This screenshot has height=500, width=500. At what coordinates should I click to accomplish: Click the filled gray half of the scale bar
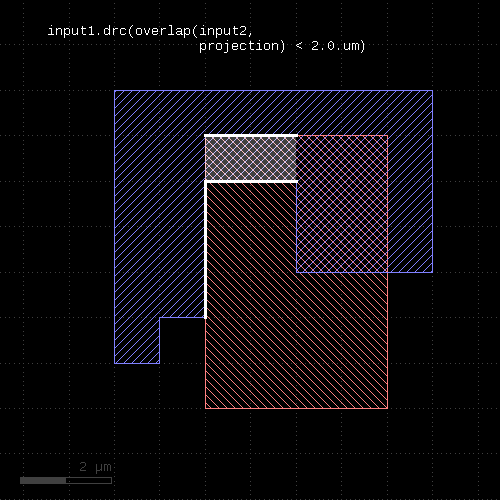tap(43, 480)
